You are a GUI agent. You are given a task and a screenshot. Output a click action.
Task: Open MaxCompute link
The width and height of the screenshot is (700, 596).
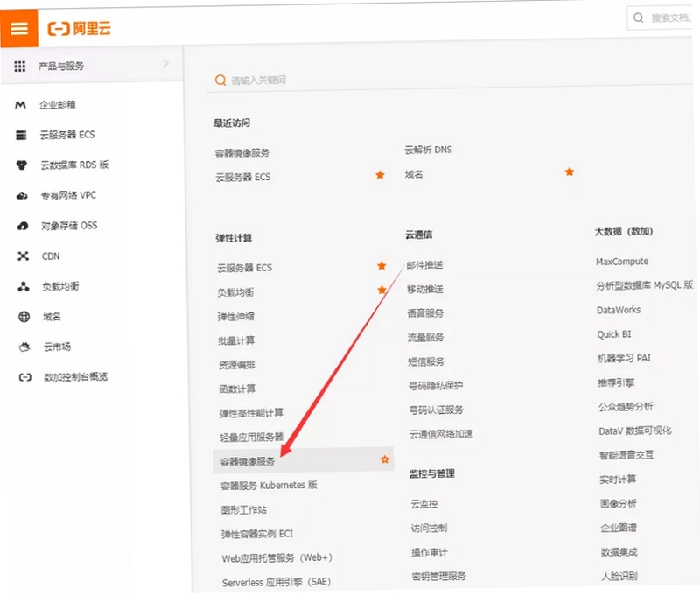click(x=622, y=262)
